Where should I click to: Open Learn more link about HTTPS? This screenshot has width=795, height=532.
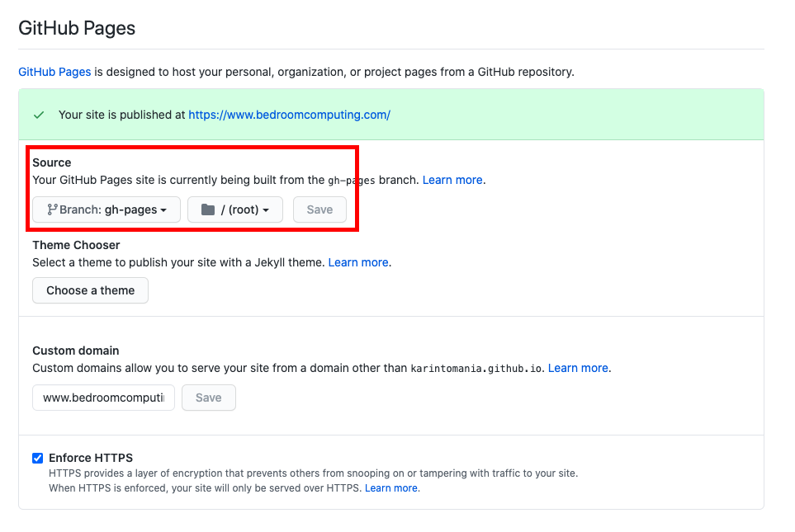[x=391, y=488]
